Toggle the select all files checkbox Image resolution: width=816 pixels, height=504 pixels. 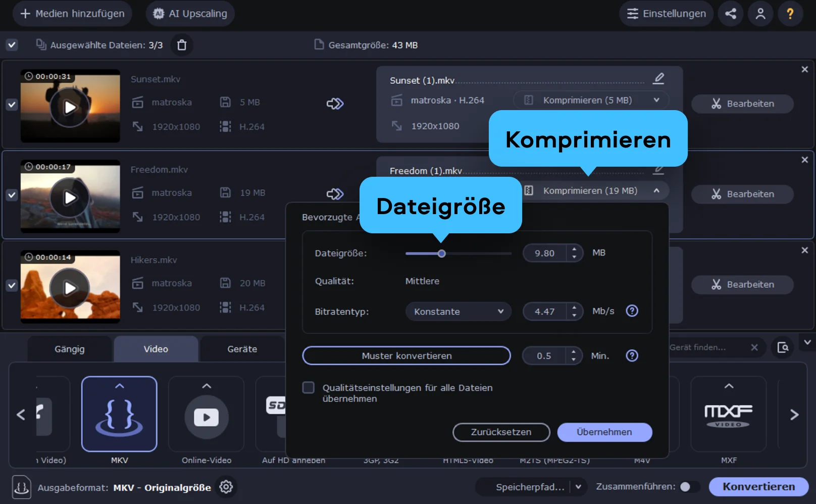point(12,45)
